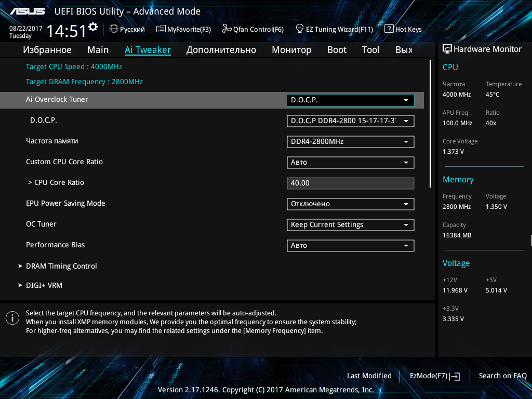This screenshot has height=399, width=532.
Task: Click the 14:51 clock time
Action: 66,31
